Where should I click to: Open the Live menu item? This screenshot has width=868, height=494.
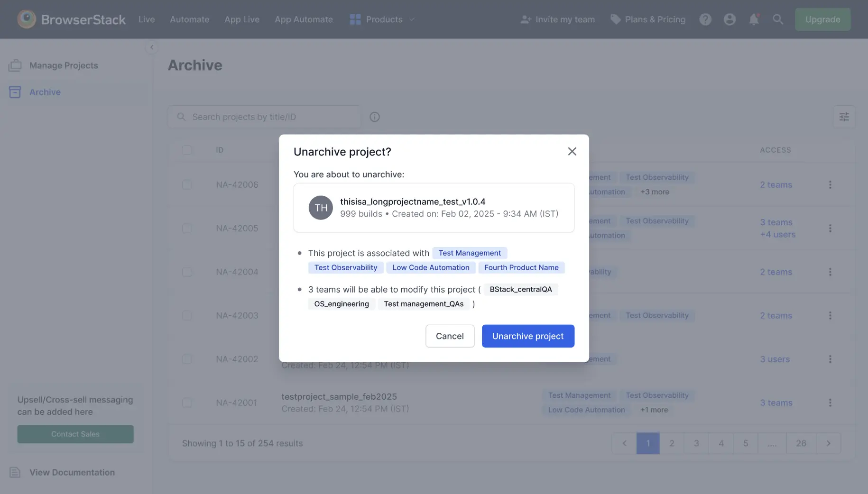point(147,19)
